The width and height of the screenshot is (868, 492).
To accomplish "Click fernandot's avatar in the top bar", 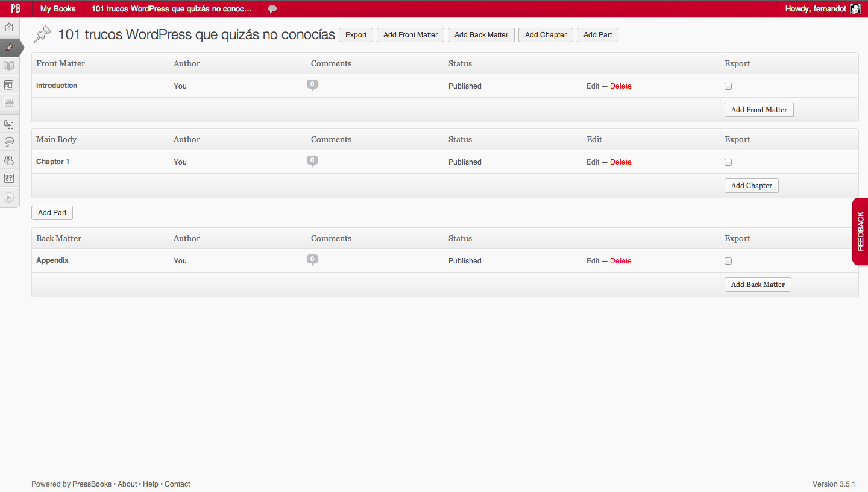I will 855,9.
